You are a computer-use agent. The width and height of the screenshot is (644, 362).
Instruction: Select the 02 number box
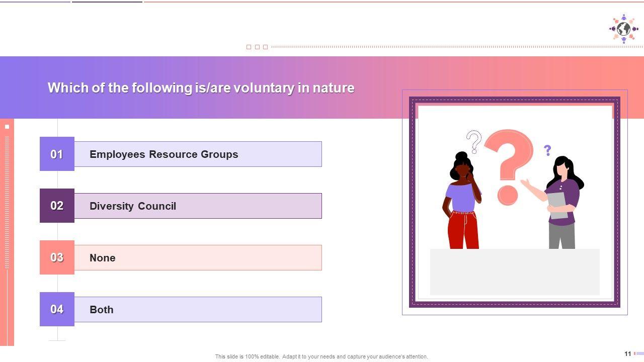tap(57, 206)
